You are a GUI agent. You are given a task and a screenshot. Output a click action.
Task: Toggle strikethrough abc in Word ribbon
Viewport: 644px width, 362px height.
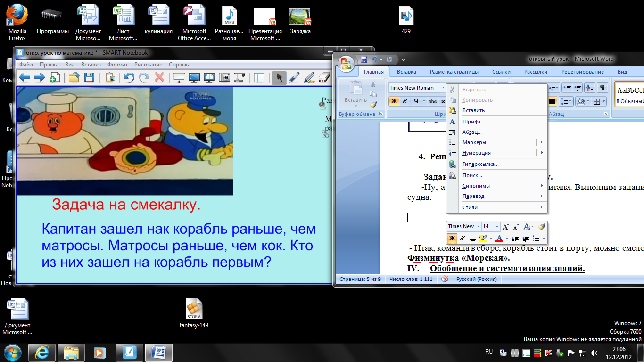pyautogui.click(x=432, y=101)
